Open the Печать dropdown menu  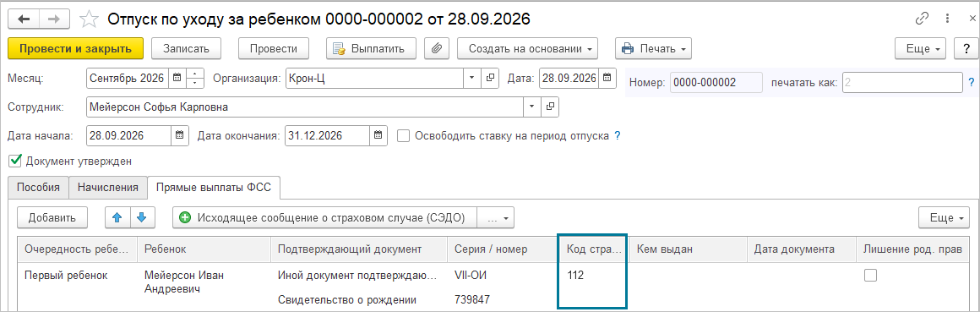tap(653, 48)
